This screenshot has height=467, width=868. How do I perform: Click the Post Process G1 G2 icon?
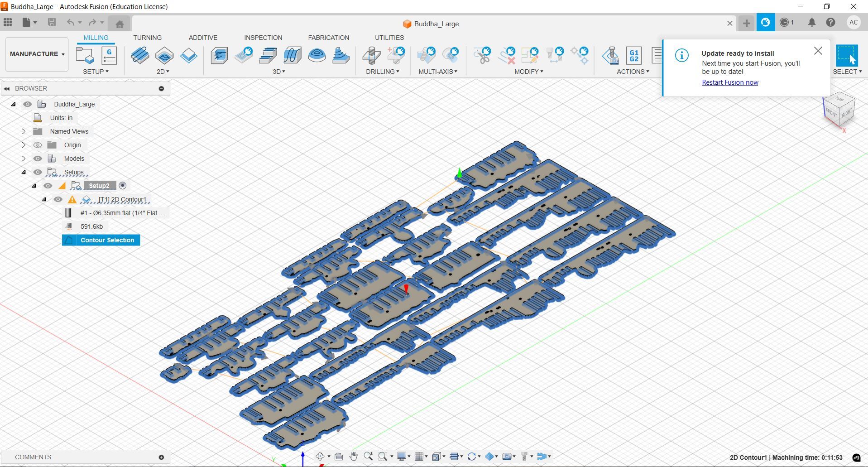[633, 55]
